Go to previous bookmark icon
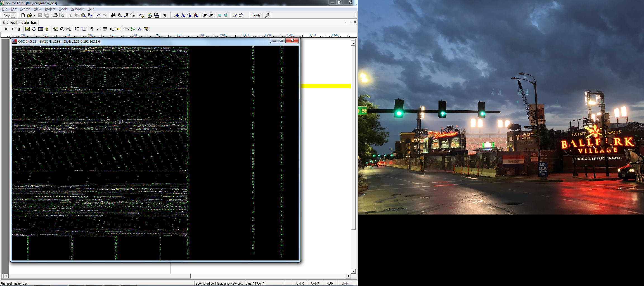Image resolution: width=644 pixels, height=286 pixels. pos(189,15)
